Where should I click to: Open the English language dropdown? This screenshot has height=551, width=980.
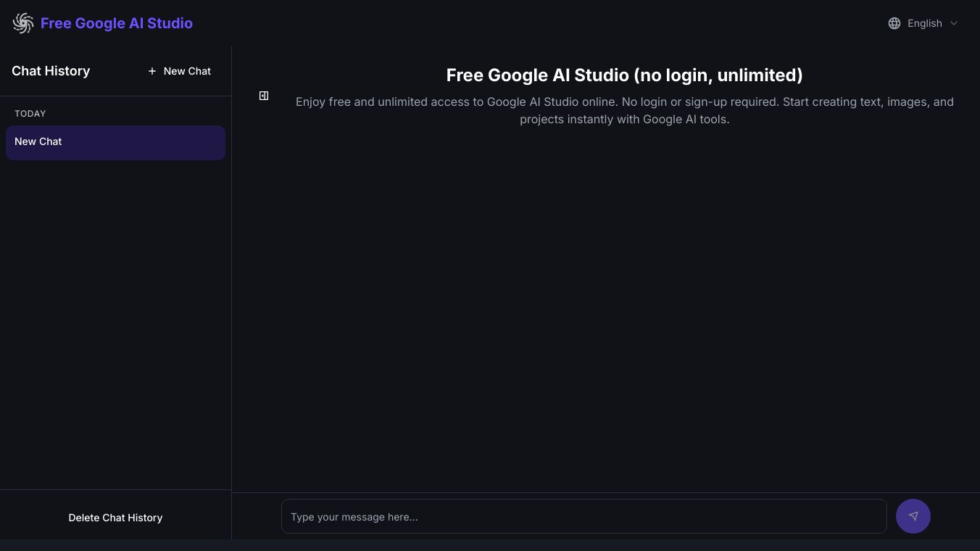point(923,23)
